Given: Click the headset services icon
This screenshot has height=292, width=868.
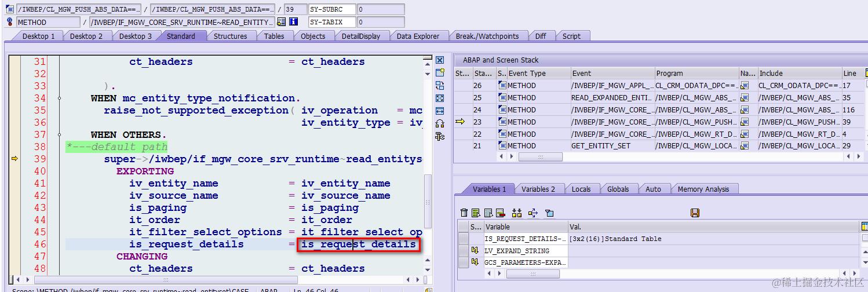Looking at the screenshot, I should pos(440,123).
